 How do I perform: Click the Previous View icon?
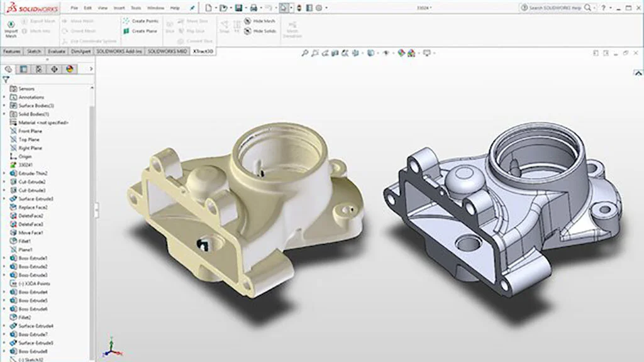[x=325, y=53]
